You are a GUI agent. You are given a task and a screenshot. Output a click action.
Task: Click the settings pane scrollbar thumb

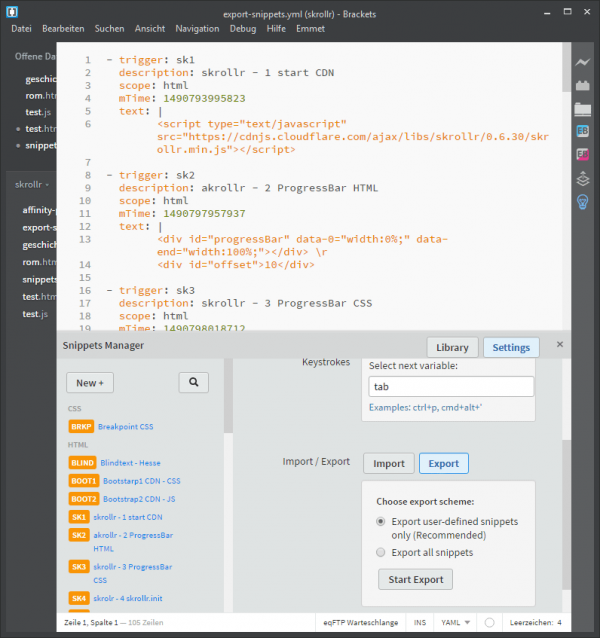pyautogui.click(x=566, y=514)
